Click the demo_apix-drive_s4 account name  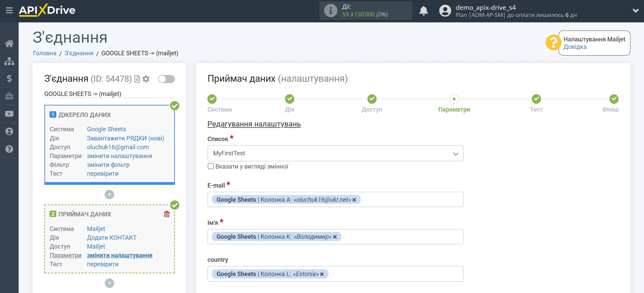[x=486, y=7]
